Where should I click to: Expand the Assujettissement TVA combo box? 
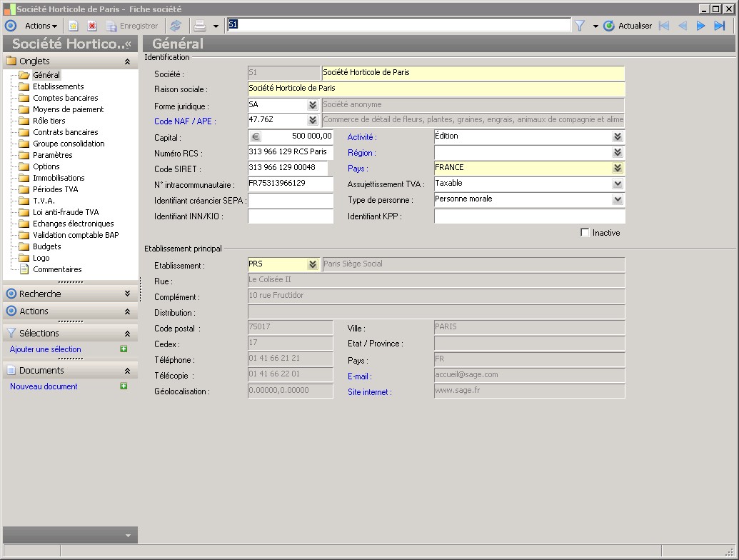(618, 184)
